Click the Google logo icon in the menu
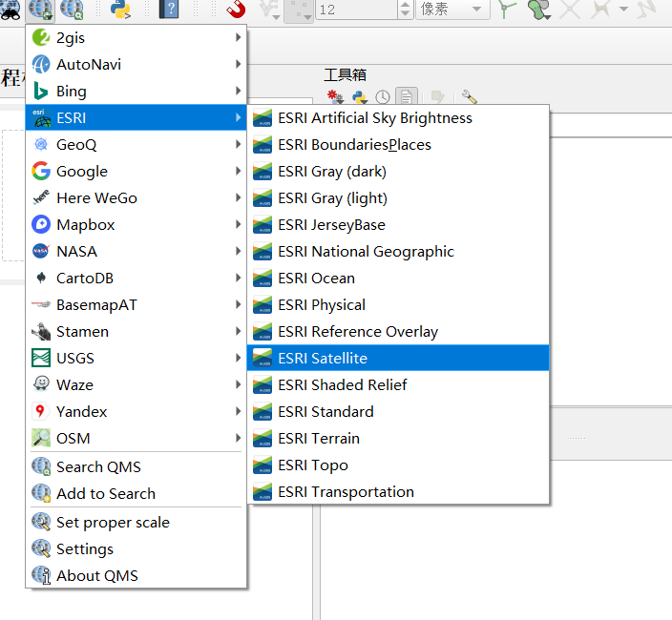This screenshot has width=672, height=620. (41, 171)
